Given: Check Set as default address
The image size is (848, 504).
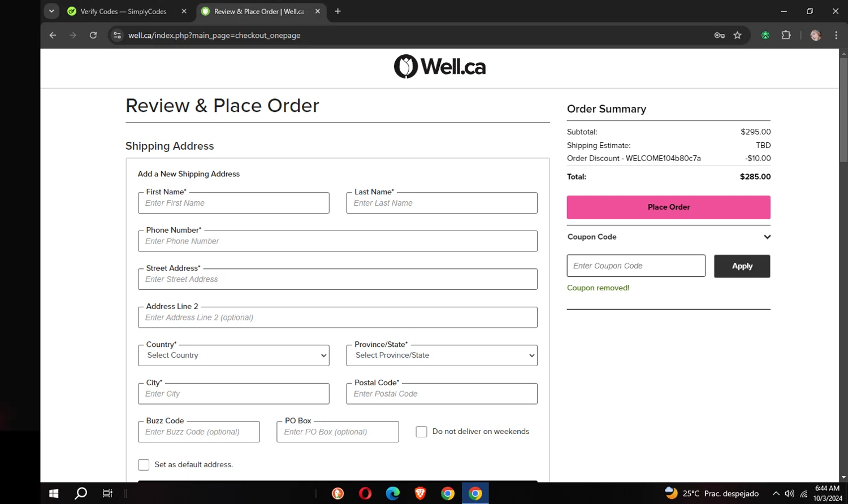Looking at the screenshot, I should [144, 464].
